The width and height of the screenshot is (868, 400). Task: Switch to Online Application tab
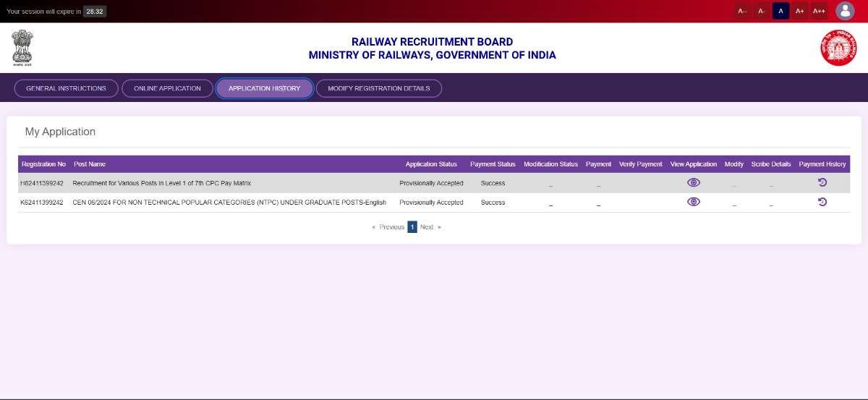tap(167, 88)
